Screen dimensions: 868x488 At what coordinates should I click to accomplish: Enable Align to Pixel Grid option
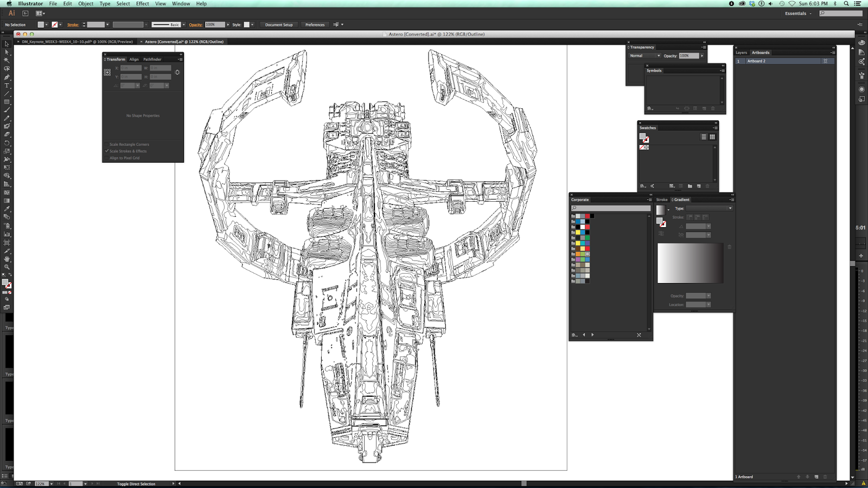[107, 158]
